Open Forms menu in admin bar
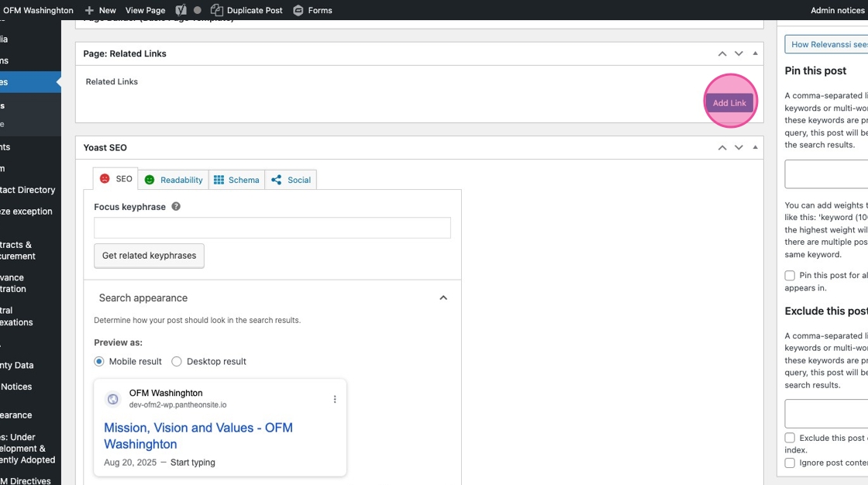The image size is (868, 485). click(312, 11)
